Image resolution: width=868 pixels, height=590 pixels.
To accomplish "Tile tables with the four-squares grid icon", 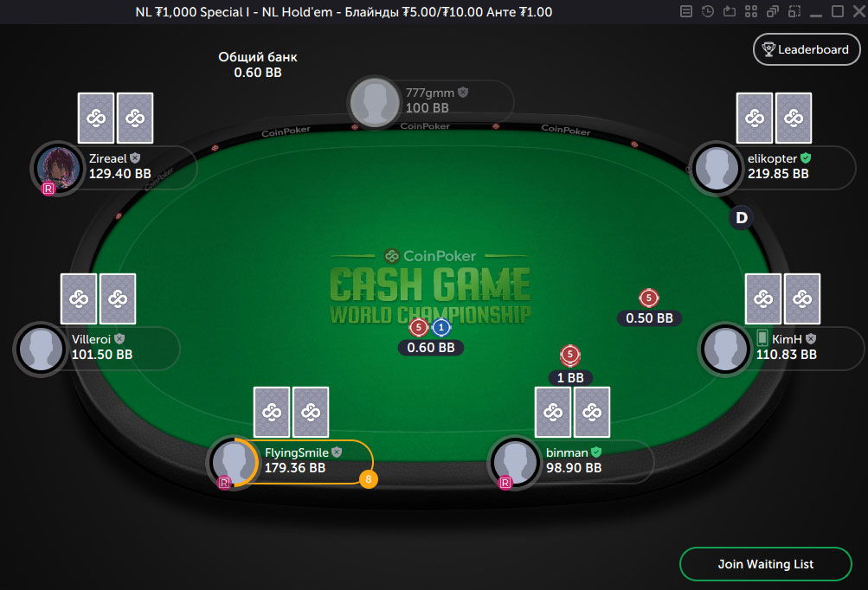I will coord(751,11).
